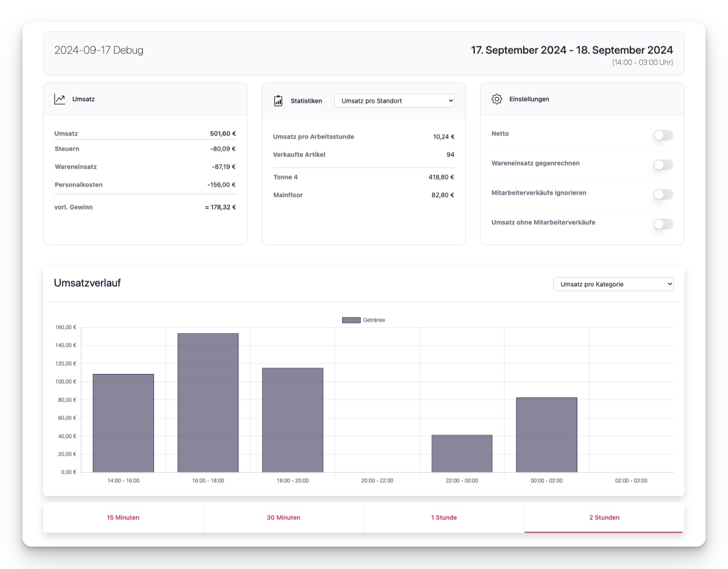
Task: Toggle Umsatz ohne Mitarbeiterverkäufe switch
Action: click(663, 224)
